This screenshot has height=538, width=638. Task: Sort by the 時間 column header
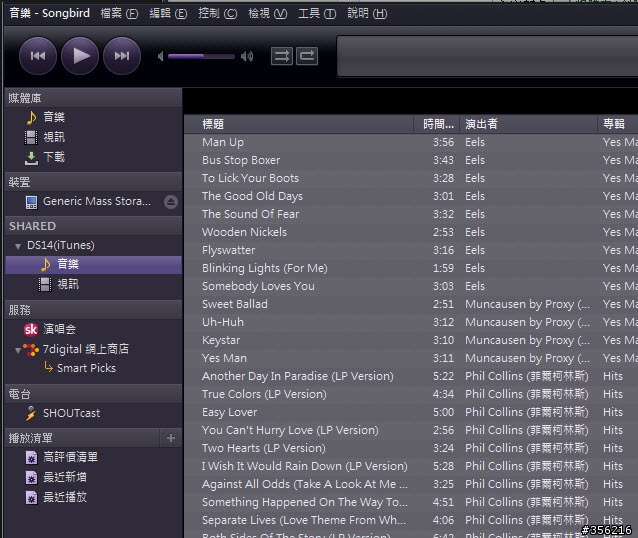pos(437,124)
